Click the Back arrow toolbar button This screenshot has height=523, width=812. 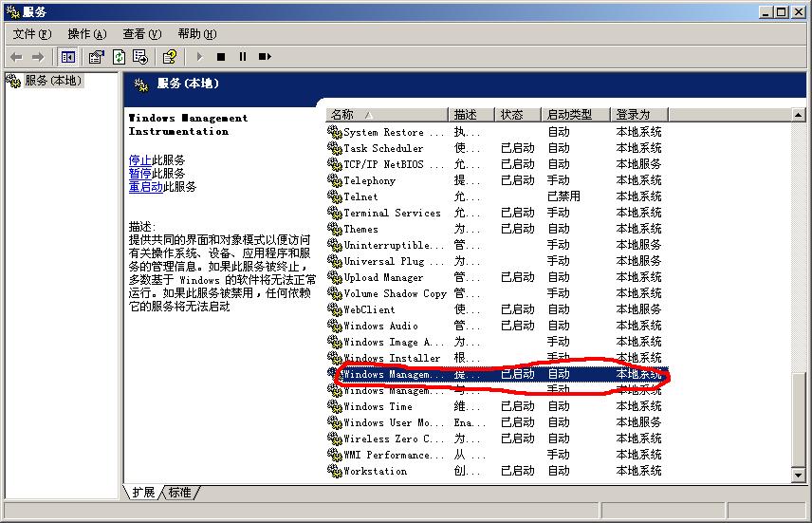point(16,57)
